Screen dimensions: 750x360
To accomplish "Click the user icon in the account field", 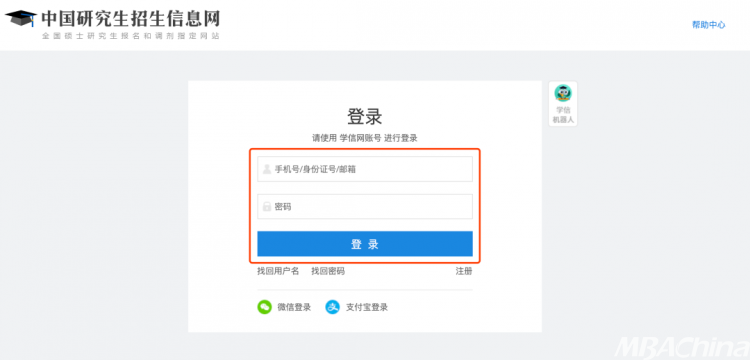I will pos(267,169).
